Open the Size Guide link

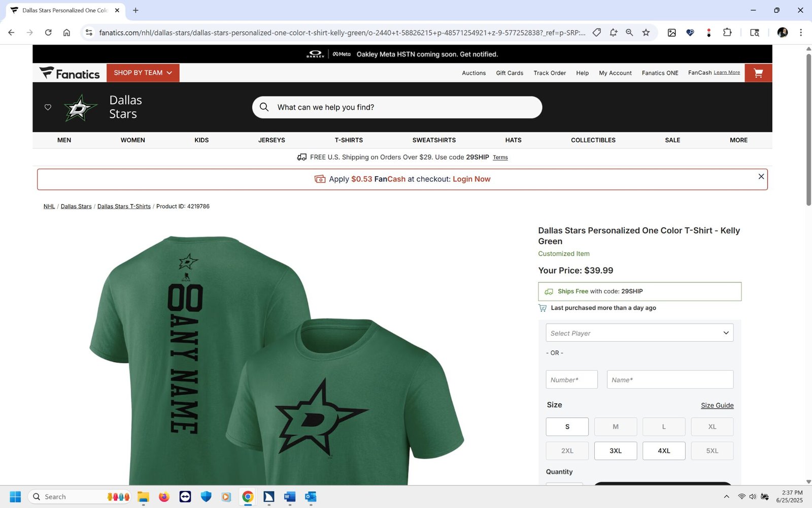(717, 405)
